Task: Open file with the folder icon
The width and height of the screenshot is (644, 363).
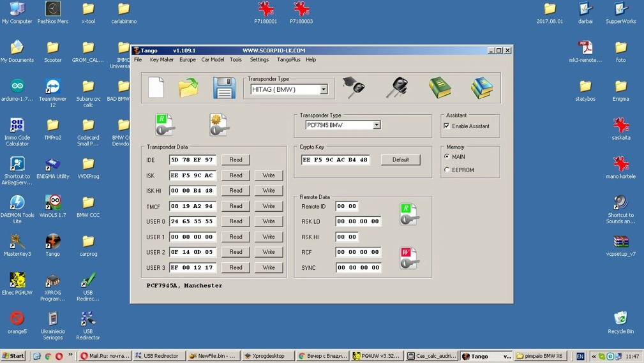Action: (188, 87)
